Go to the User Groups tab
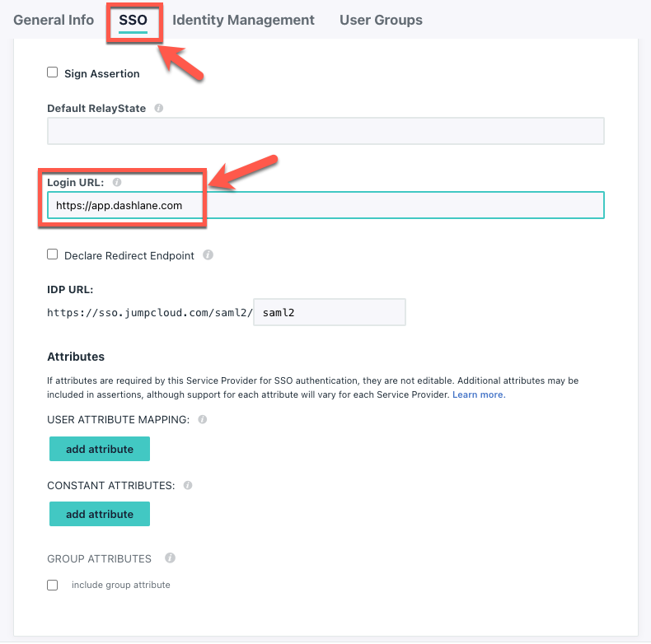 click(x=382, y=20)
